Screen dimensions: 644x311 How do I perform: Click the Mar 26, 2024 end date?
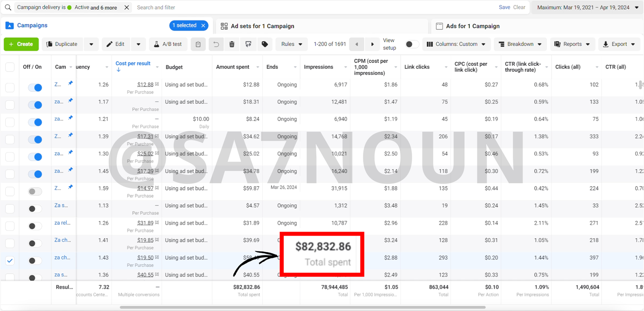pos(284,187)
